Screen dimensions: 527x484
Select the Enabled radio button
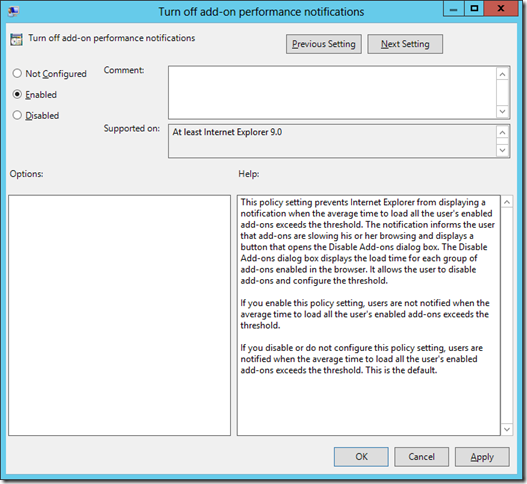[x=17, y=94]
